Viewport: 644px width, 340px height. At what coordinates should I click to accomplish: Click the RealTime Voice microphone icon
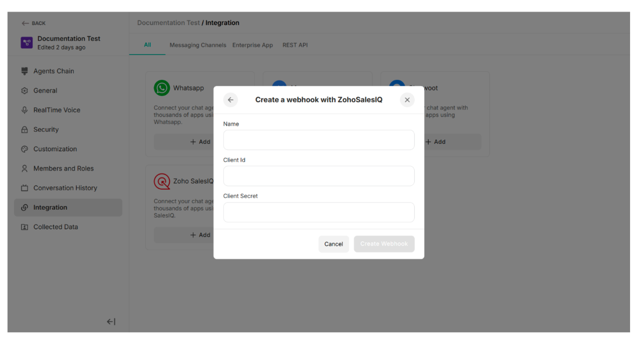[x=25, y=110]
